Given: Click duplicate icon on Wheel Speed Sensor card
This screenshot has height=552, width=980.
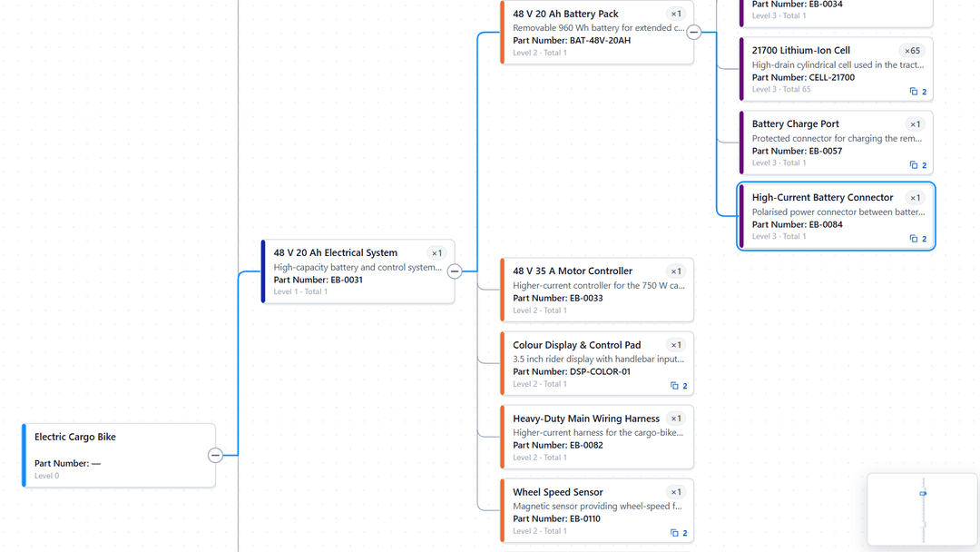Looking at the screenshot, I should tap(678, 533).
